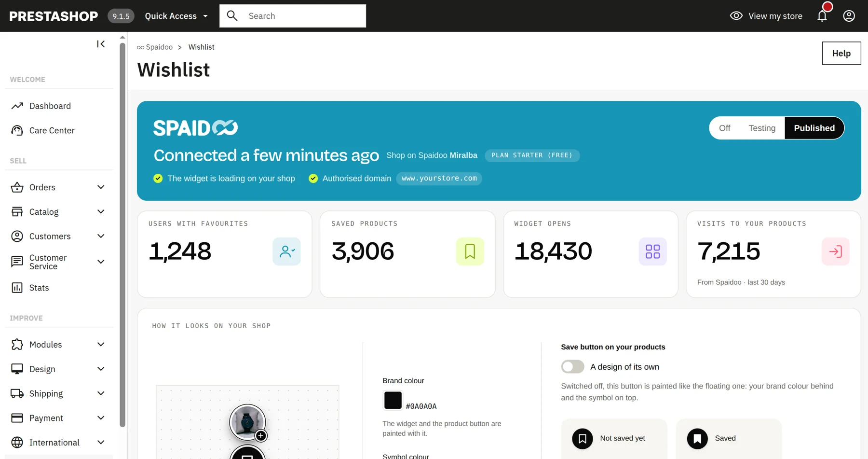The width and height of the screenshot is (868, 459).
Task: Click the Help button
Action: coord(841,53)
